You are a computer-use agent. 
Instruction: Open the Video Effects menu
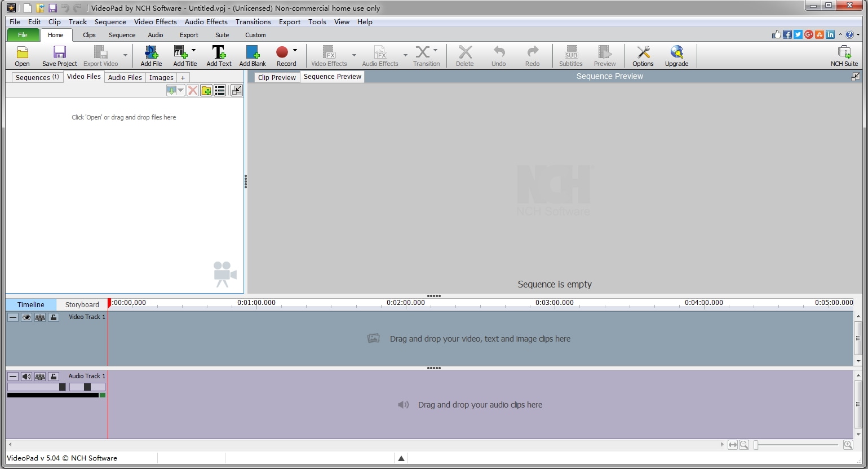(156, 22)
